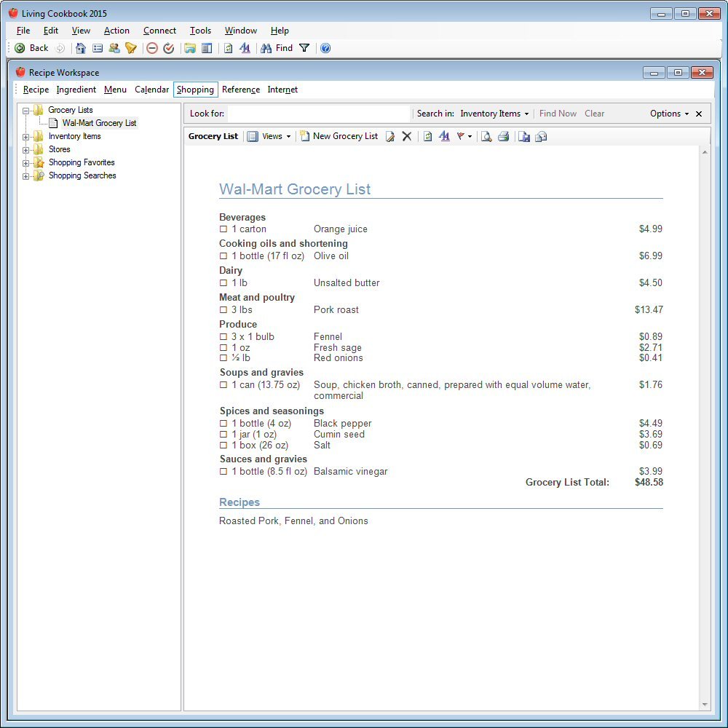Screen dimensions: 728x728
Task: Click the funnel filter icon
Action: pos(304,48)
